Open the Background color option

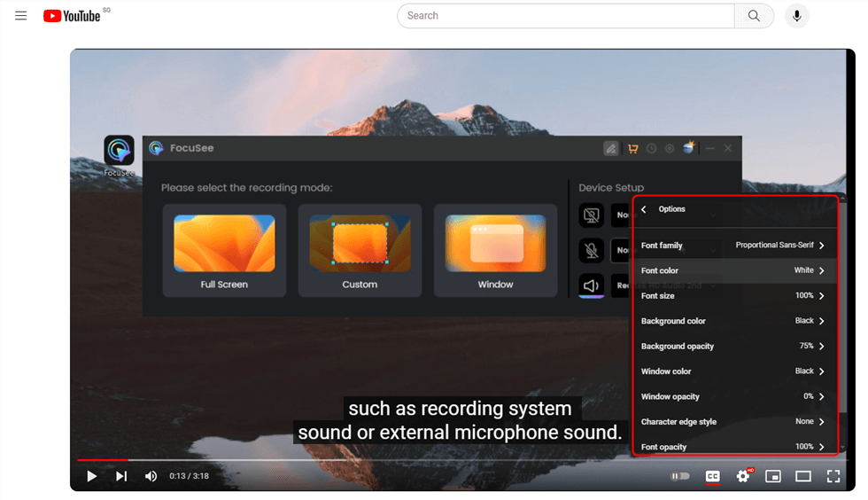click(734, 321)
